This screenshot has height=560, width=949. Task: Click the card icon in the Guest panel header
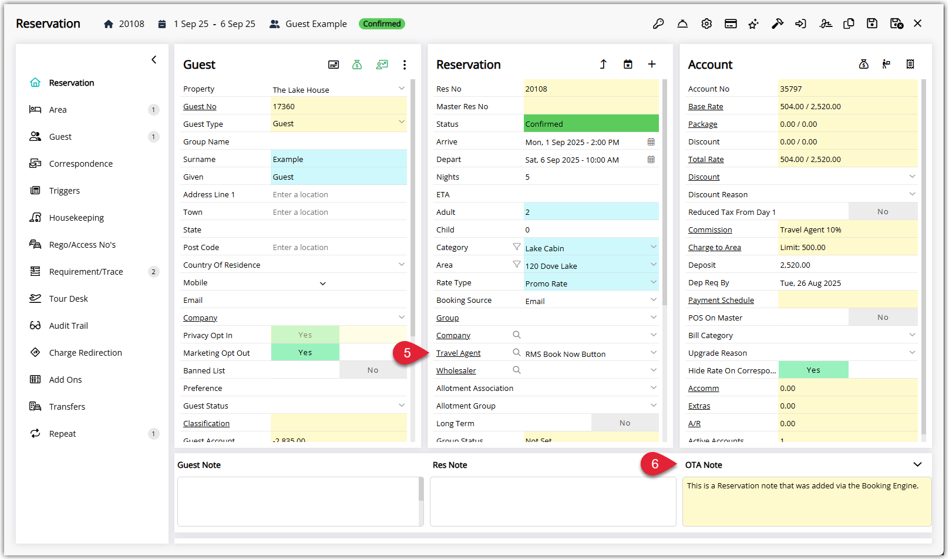pyautogui.click(x=334, y=65)
